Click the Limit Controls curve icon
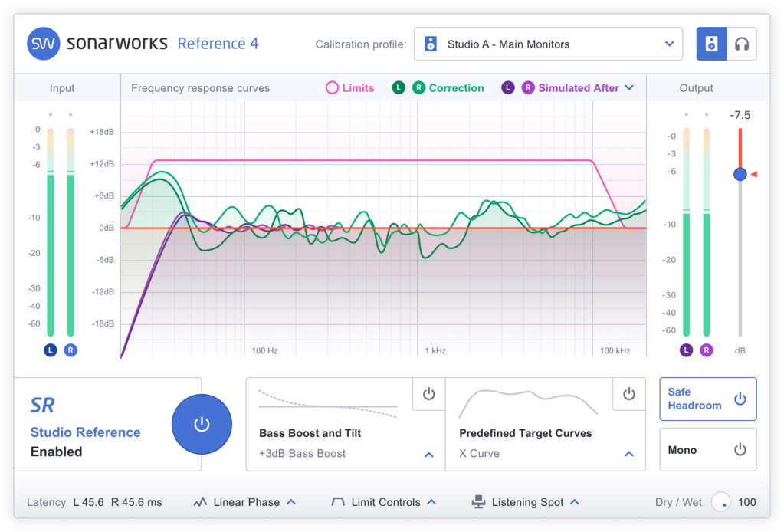Screen dimensions: 784x532 click(x=338, y=502)
